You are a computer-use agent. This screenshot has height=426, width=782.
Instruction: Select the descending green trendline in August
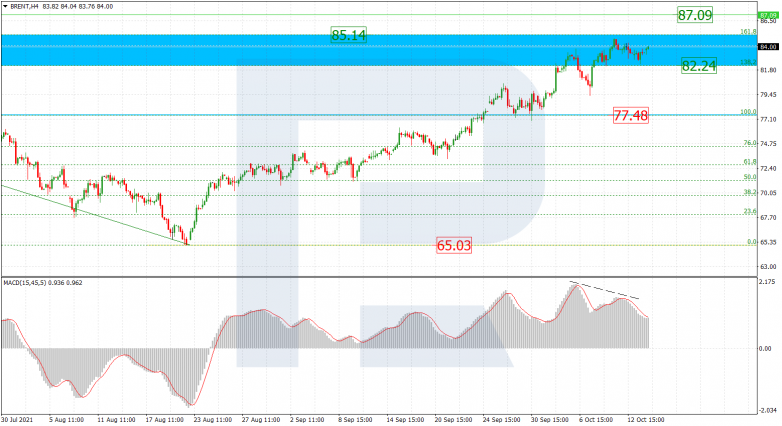(95, 215)
